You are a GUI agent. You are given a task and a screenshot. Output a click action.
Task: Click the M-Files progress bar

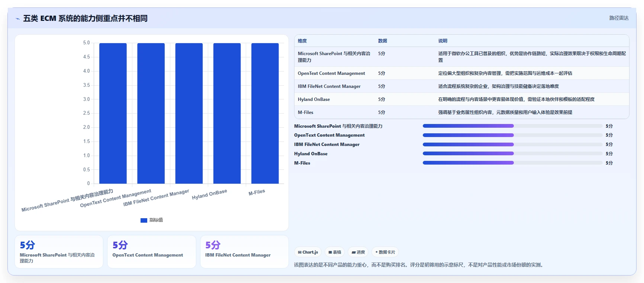tap(512, 163)
